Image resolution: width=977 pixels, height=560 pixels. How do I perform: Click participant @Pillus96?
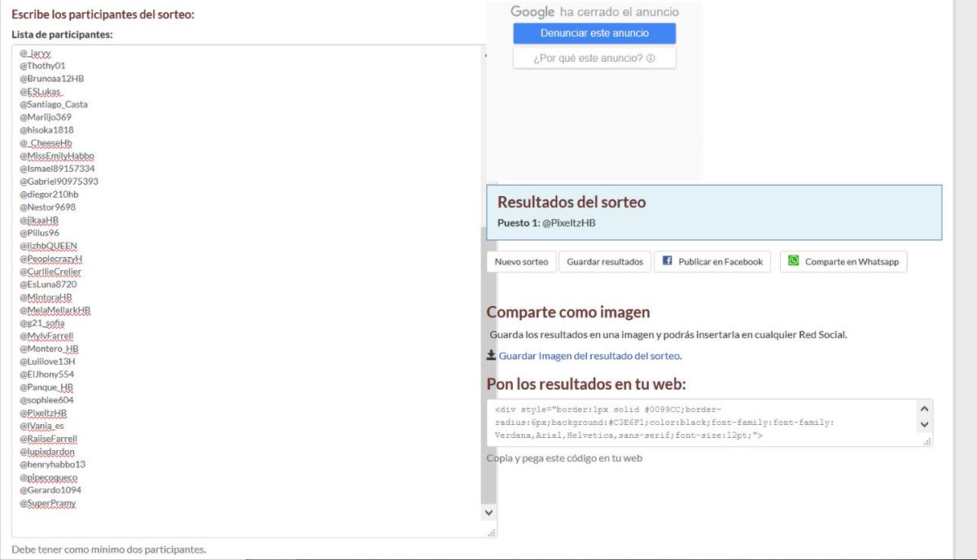[40, 233]
